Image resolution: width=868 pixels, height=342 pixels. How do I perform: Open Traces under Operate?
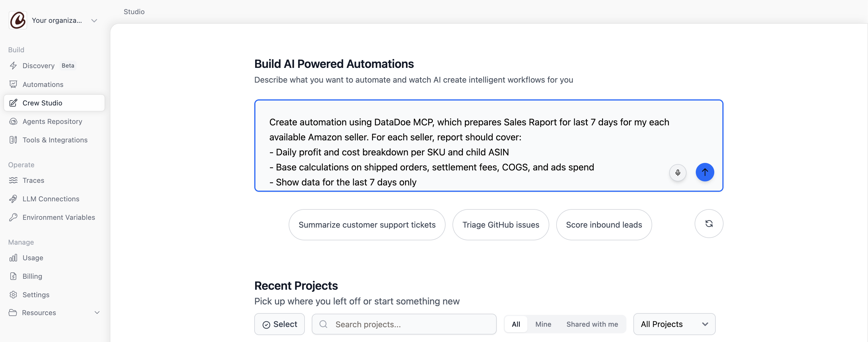click(54, 180)
